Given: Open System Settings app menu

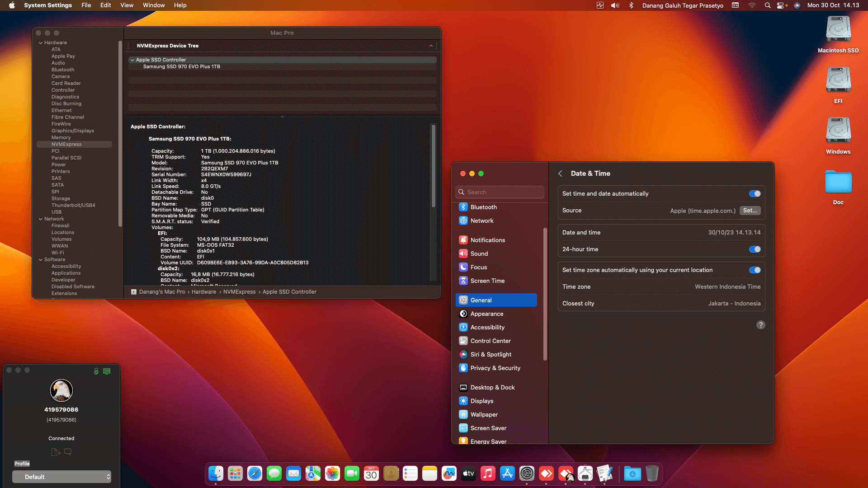Looking at the screenshot, I should pos(48,5).
